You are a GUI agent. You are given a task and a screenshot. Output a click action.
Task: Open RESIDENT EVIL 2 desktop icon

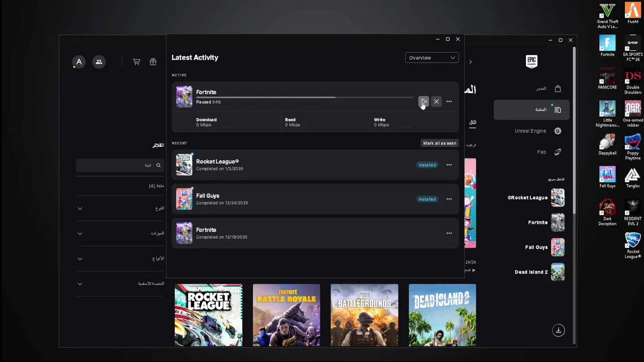tap(632, 213)
